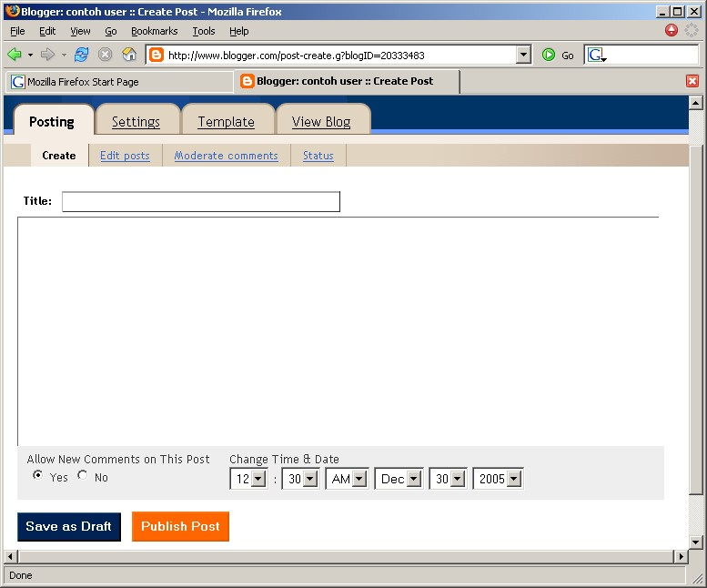Image resolution: width=707 pixels, height=588 pixels.
Task: Click the Go label beside the address bar
Action: coord(568,56)
